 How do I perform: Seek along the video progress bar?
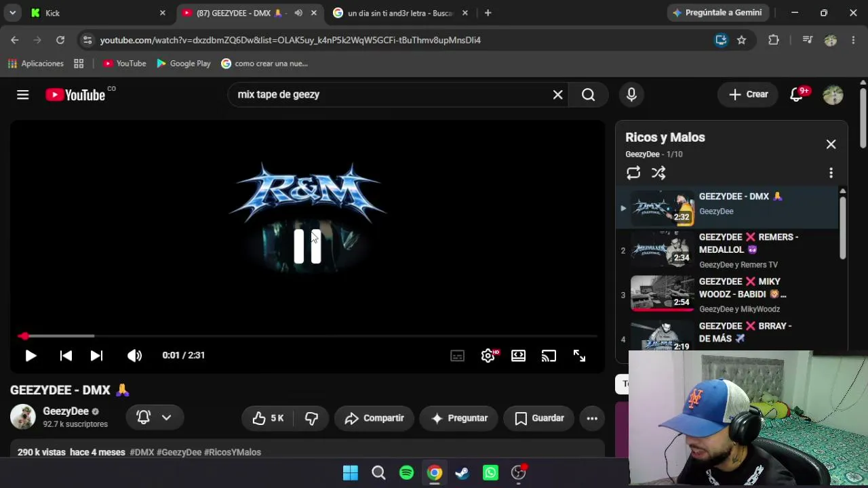point(307,336)
